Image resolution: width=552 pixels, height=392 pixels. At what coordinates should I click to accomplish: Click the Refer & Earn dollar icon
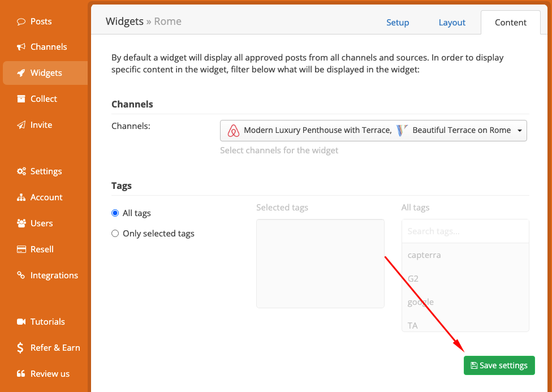pos(20,348)
